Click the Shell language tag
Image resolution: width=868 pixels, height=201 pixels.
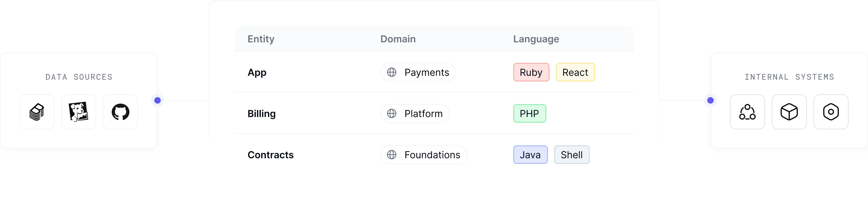[x=571, y=155]
